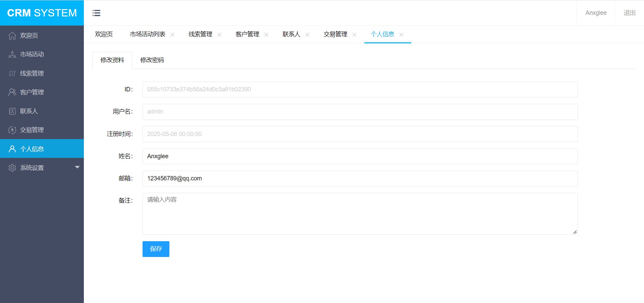Click into the 备注 textarea
Screen dimensions: 644x303
pos(360,214)
